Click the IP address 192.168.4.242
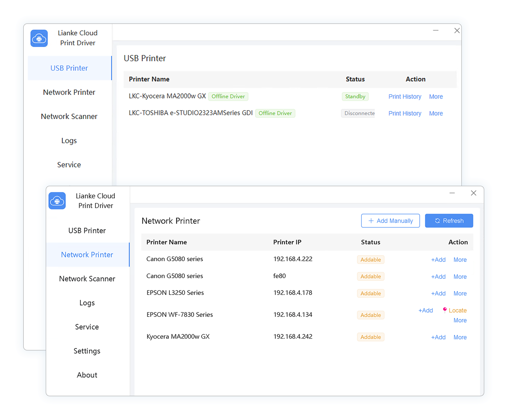Viewport: 507px width, 420px height. point(293,336)
